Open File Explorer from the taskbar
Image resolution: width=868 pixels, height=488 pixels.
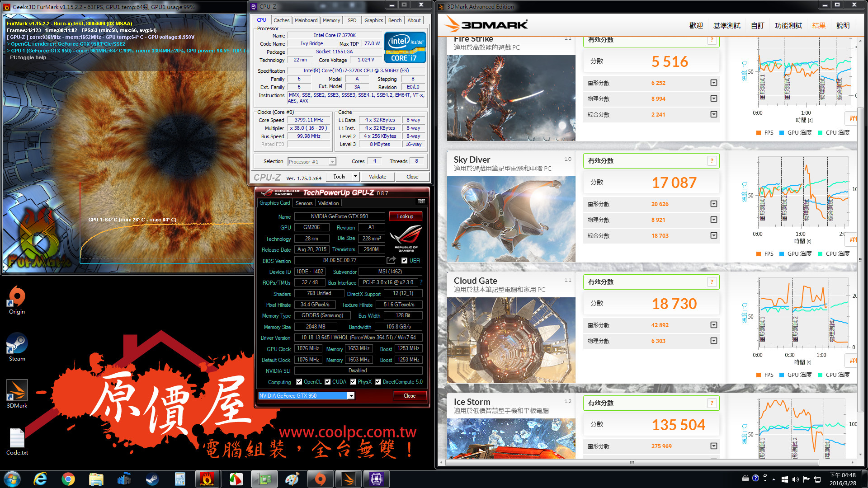click(x=96, y=479)
